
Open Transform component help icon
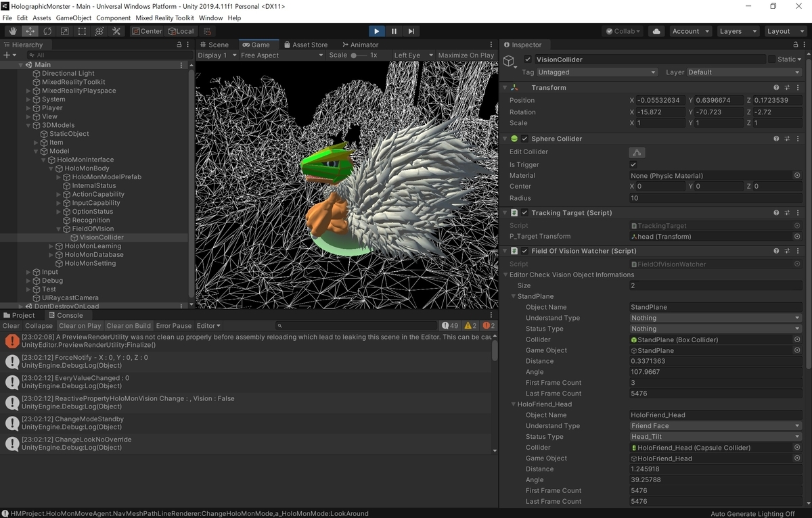tap(776, 88)
